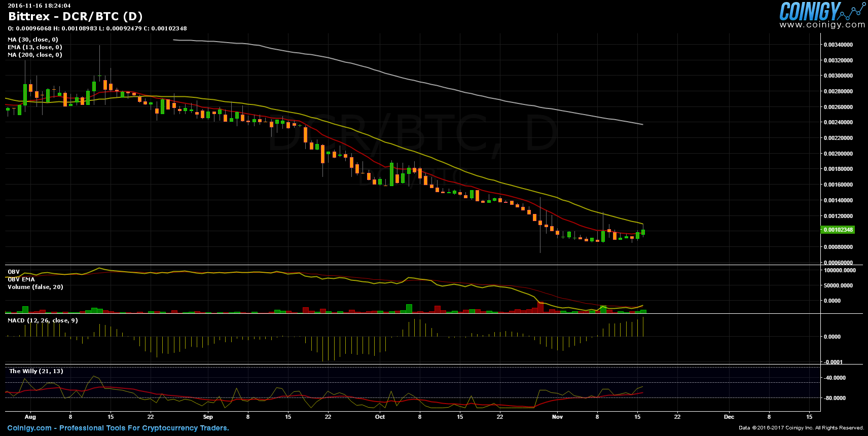Click the 2016-11-16 18:24:04 timestamp

pos(39,6)
